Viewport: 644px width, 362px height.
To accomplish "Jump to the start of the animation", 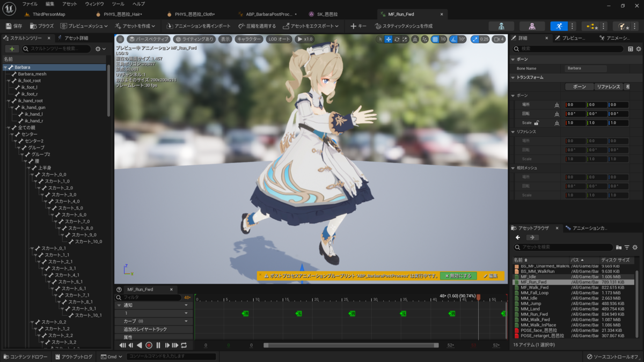I will point(122,345).
